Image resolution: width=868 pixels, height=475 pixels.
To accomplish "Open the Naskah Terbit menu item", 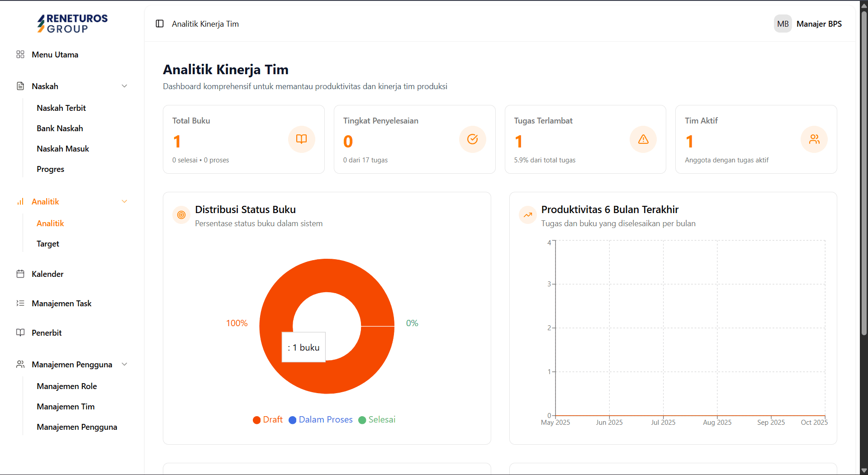I will [x=62, y=108].
